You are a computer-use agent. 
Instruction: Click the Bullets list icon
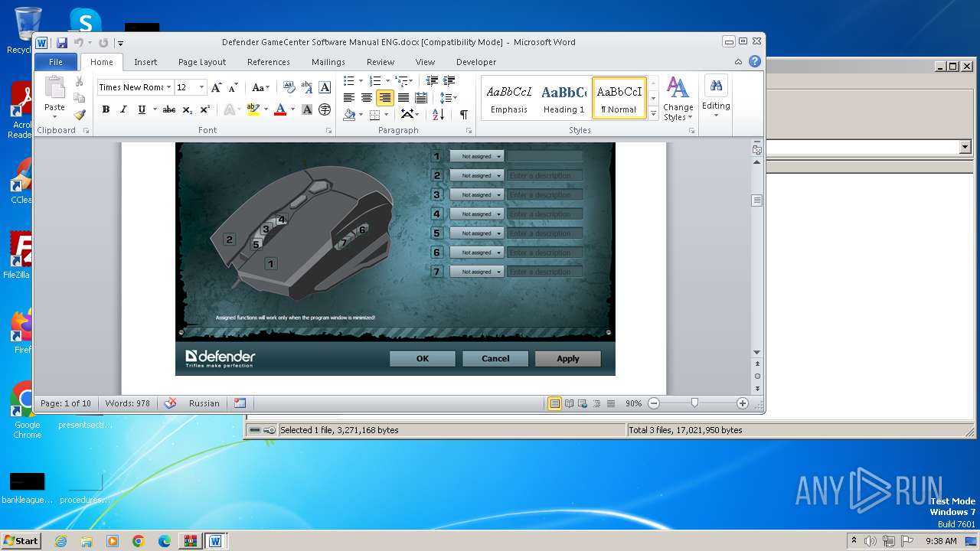click(x=349, y=80)
